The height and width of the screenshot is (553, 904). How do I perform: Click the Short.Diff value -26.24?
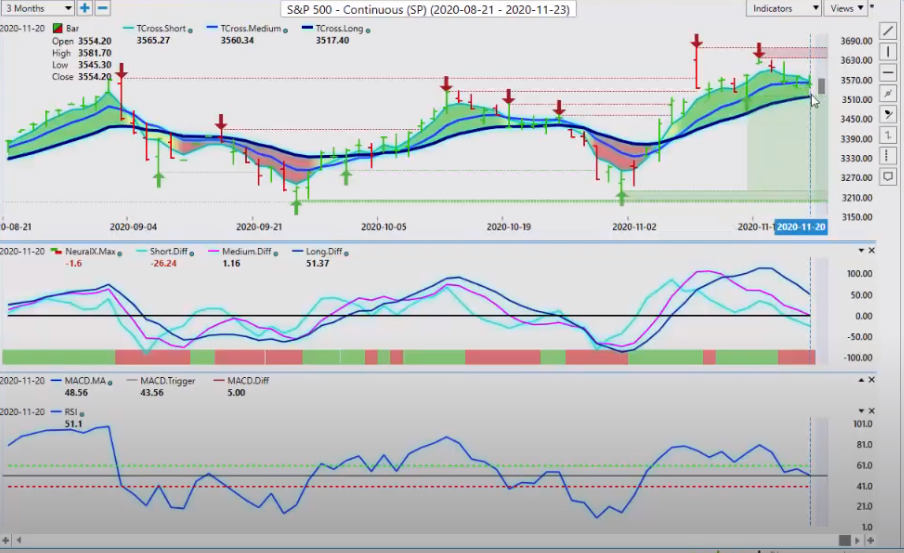(164, 264)
